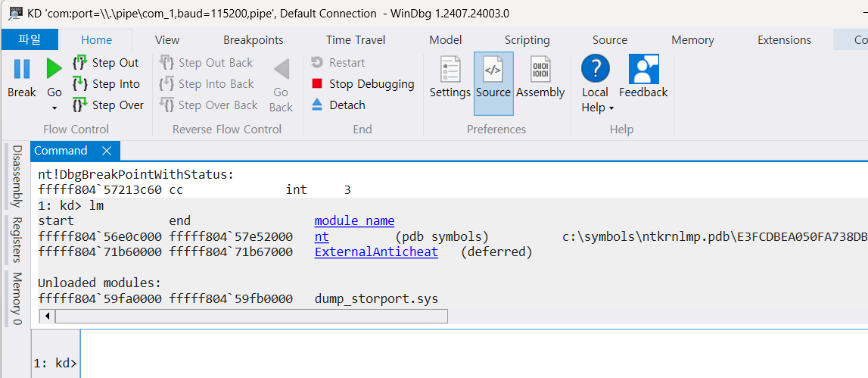Screen dimensions: 868x378
Task: Click the Stop Debugging label
Action: coord(372,83)
